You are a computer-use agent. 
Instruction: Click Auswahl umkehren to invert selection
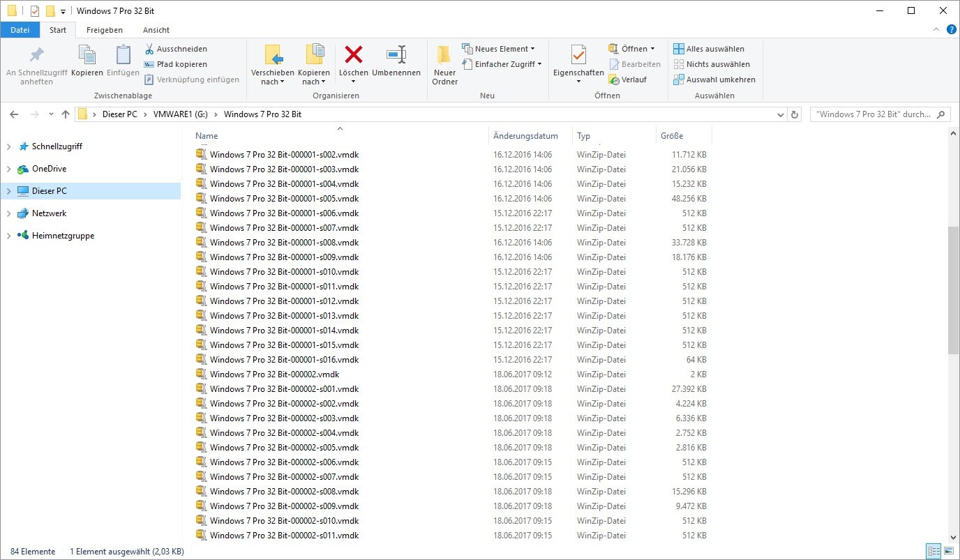714,80
